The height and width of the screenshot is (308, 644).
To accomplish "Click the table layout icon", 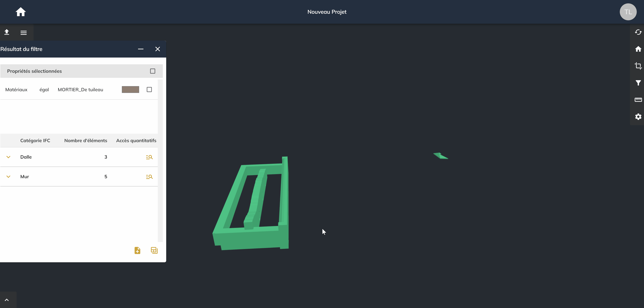I will pos(154,250).
